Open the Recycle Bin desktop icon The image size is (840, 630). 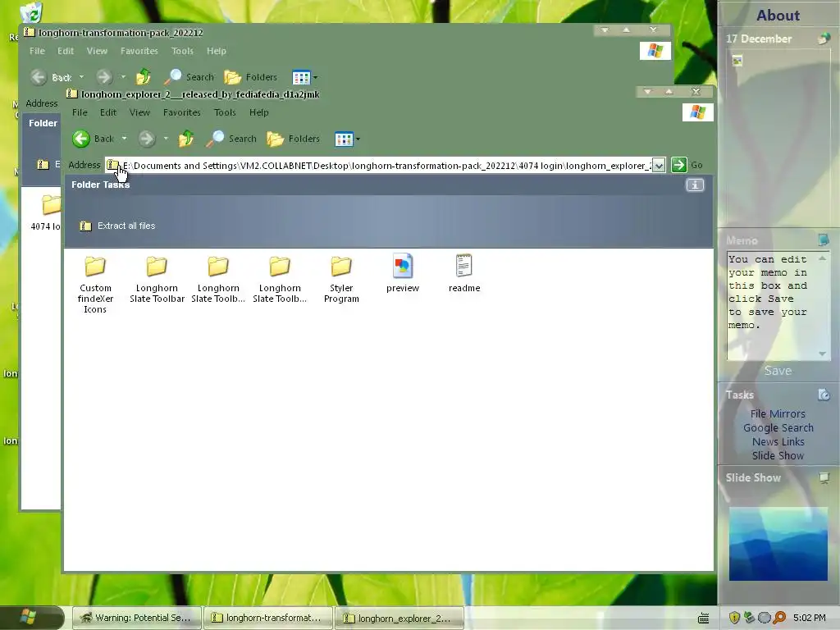point(32,13)
